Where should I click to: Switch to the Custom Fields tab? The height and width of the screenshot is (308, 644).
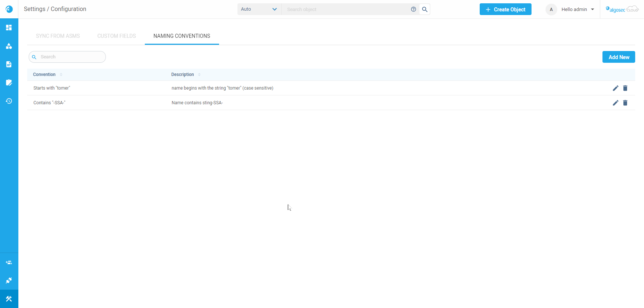point(117,36)
